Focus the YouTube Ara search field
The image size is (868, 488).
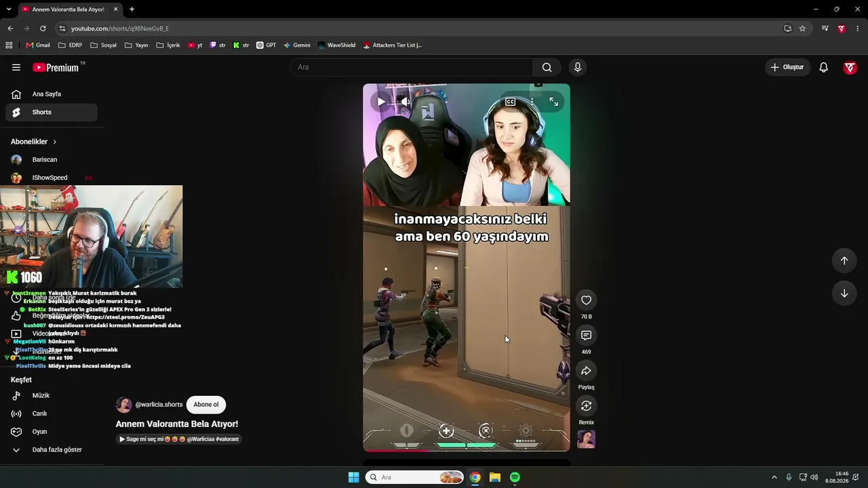[412, 67]
